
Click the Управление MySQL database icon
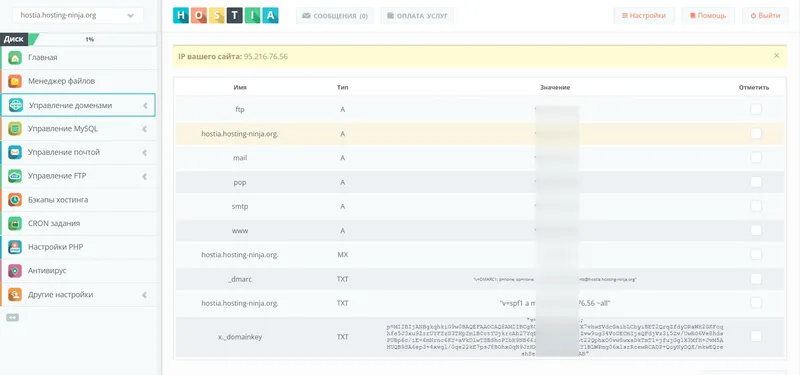coord(15,129)
